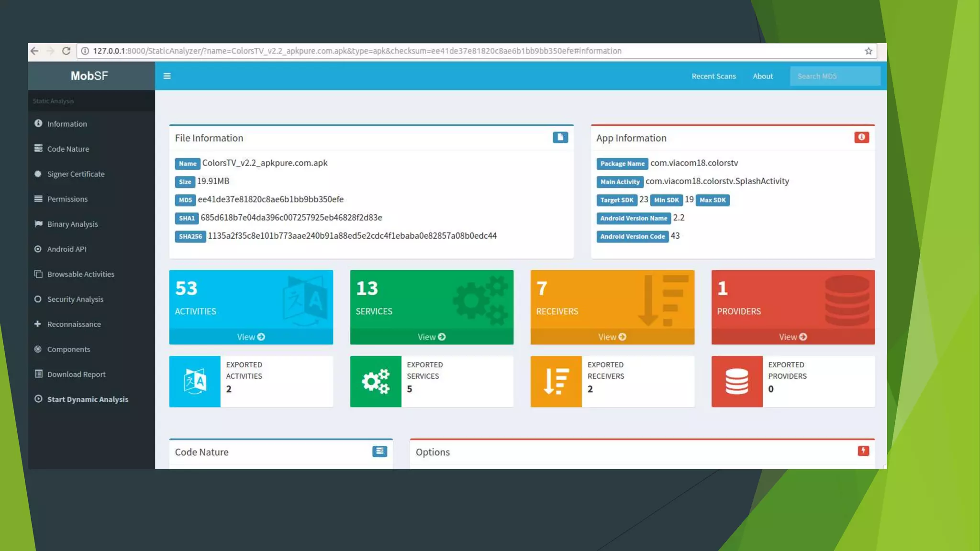Viewport: 980px width, 551px height.
Task: Click the Code Nature panel icon
Action: pos(379,452)
